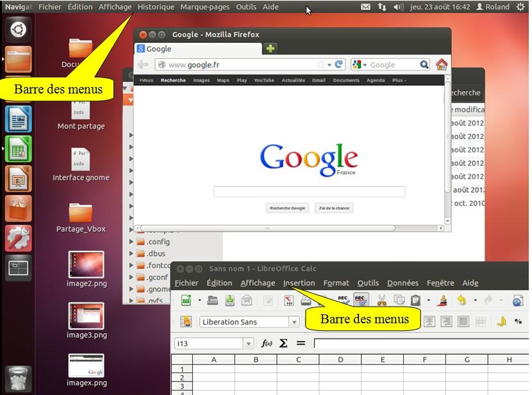Open the Données menu in Calc
This screenshot has height=395, width=532.
click(403, 283)
